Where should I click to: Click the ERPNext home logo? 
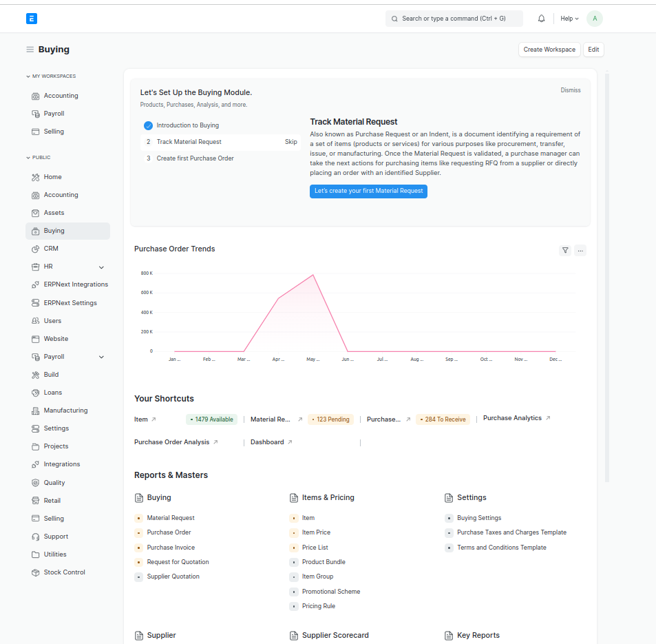pyautogui.click(x=31, y=19)
